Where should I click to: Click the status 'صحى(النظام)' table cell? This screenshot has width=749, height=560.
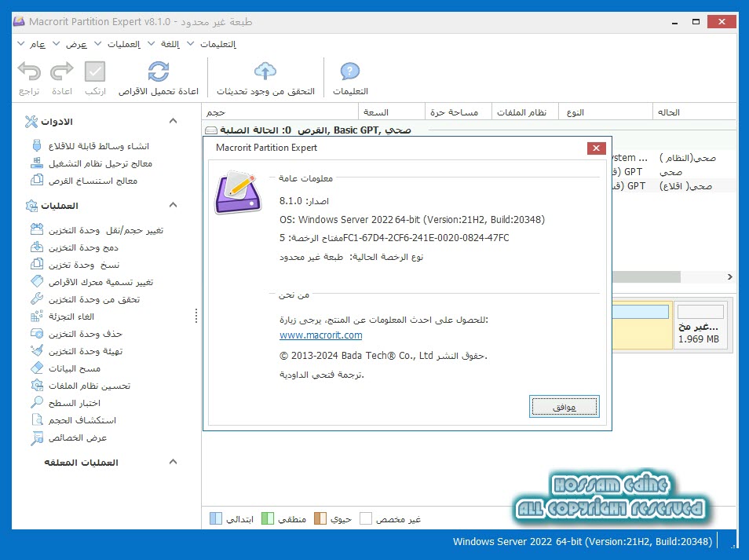[x=687, y=158]
